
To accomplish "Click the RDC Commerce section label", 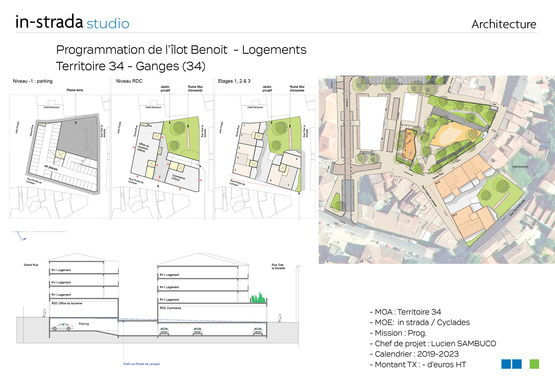I will 170,308.
